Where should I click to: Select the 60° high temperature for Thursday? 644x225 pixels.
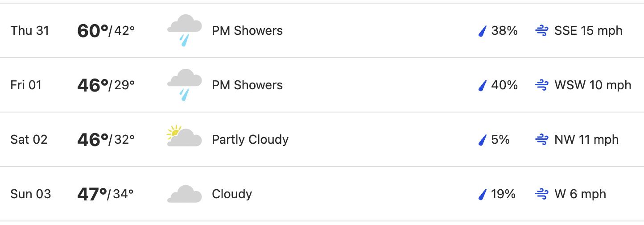(93, 31)
